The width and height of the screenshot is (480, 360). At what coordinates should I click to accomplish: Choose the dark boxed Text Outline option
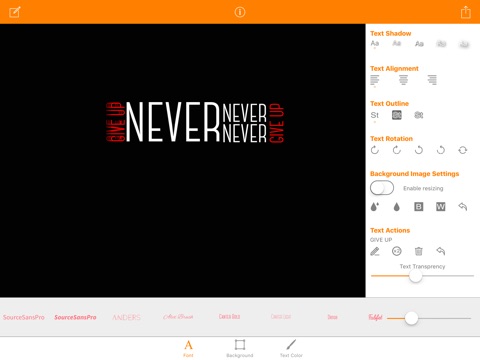397,115
